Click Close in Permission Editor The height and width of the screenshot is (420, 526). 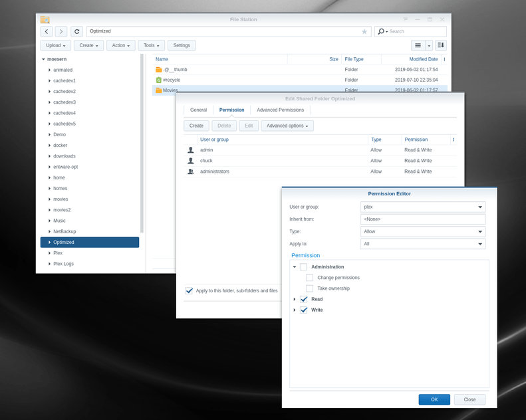click(x=469, y=399)
